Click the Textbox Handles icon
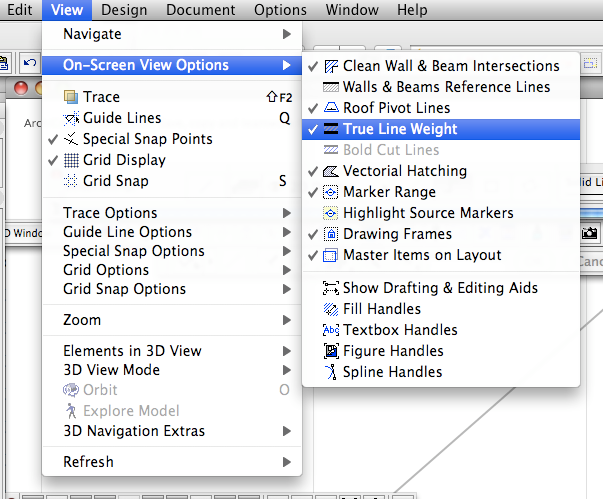This screenshot has height=499, width=603. [x=331, y=330]
